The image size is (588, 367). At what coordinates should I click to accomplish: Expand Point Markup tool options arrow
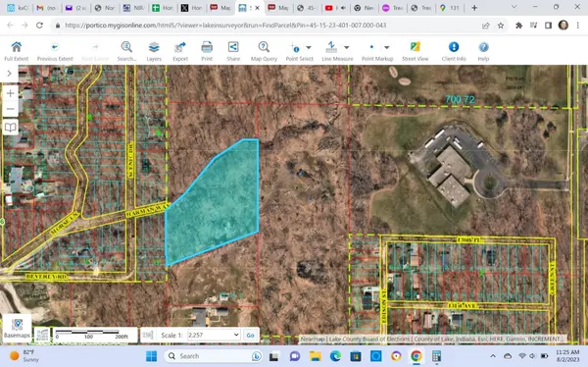(x=387, y=47)
